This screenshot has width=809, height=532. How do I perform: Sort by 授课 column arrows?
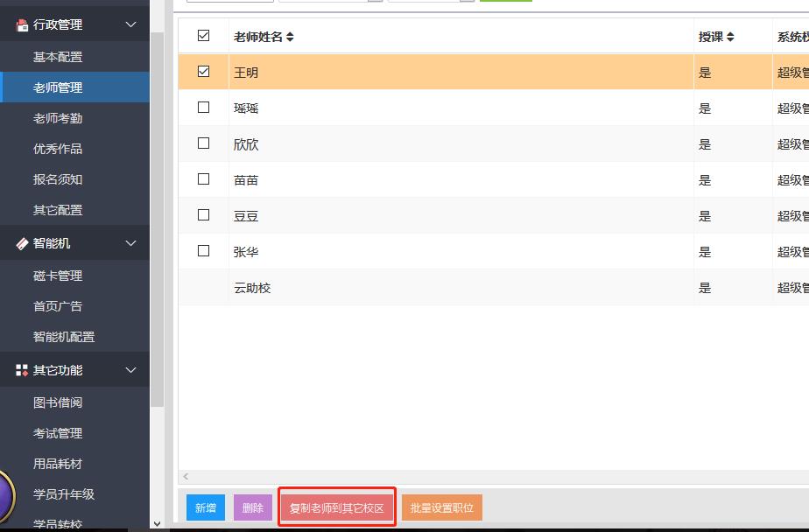(x=730, y=37)
